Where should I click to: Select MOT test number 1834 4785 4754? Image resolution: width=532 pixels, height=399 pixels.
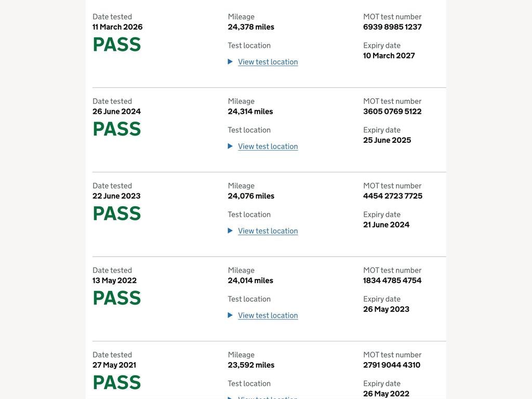392,280
